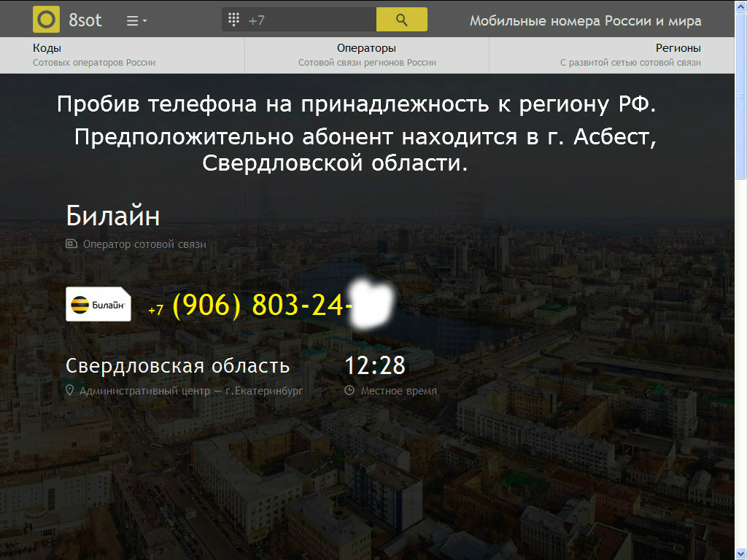
Task: Click the SIM card icon beside Оператор сотовой связи
Action: point(71,244)
